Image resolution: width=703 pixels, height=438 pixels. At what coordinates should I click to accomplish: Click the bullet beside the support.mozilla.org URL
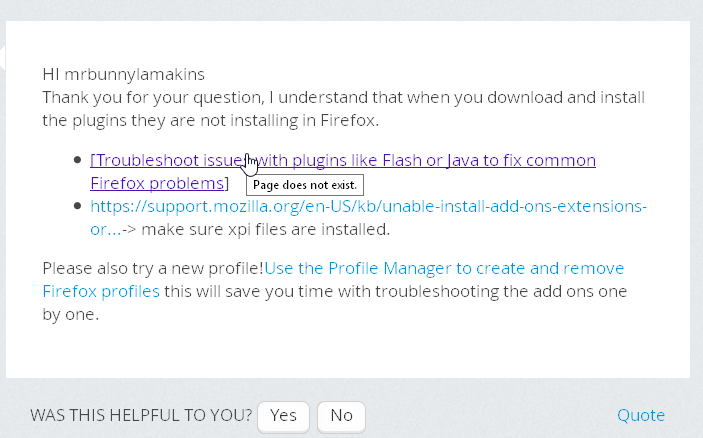tap(78, 206)
